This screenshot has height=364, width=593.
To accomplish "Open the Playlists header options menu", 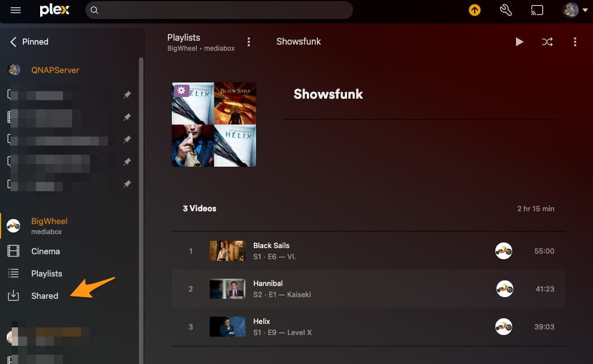I will click(249, 41).
